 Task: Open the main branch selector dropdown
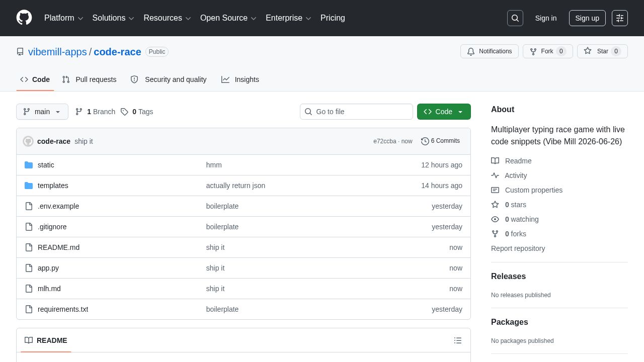(x=42, y=112)
